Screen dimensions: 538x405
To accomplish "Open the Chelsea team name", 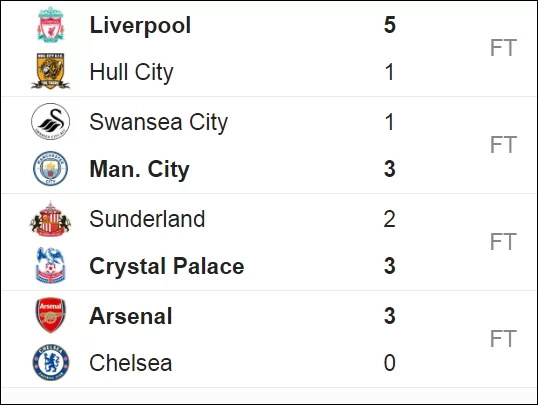I will coord(131,363).
